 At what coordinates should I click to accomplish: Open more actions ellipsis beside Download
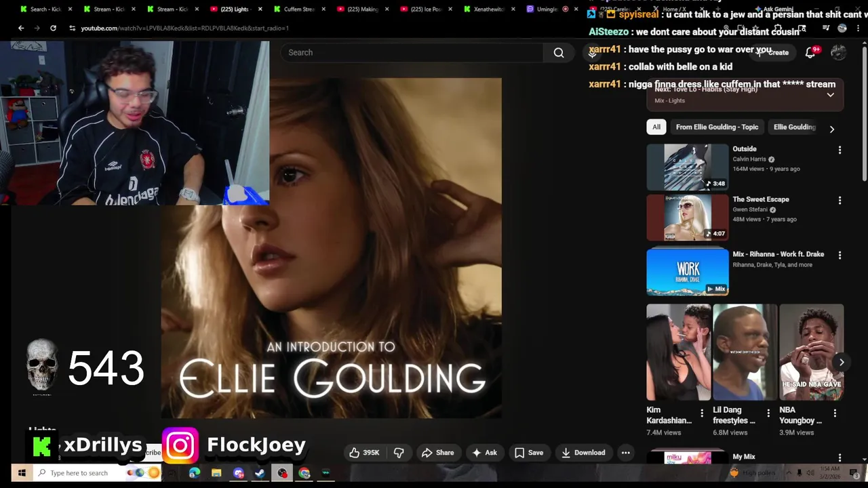click(x=626, y=453)
